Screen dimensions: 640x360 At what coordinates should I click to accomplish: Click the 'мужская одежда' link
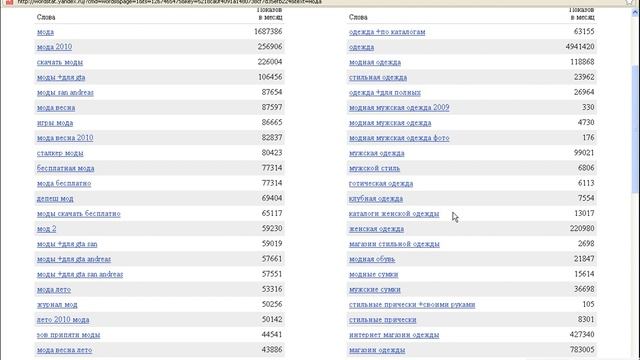point(377,153)
